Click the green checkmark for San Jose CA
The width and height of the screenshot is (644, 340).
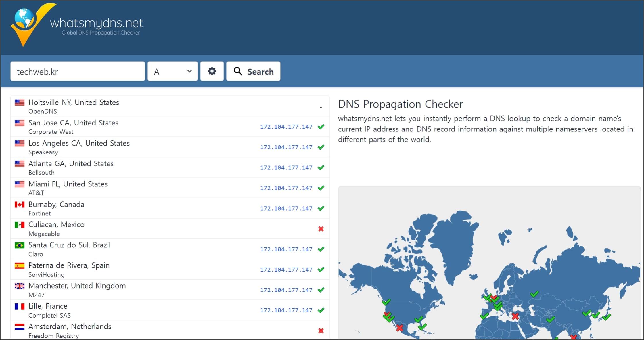click(x=322, y=127)
